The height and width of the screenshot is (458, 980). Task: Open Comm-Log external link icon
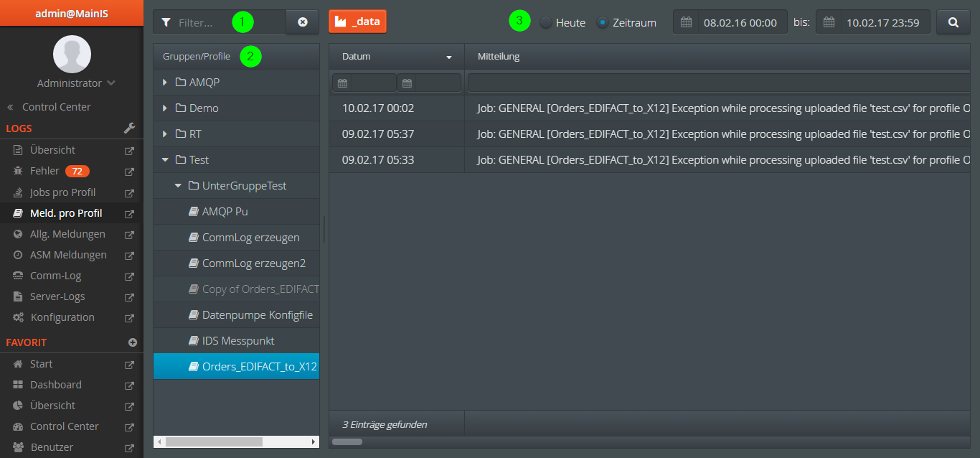(130, 276)
